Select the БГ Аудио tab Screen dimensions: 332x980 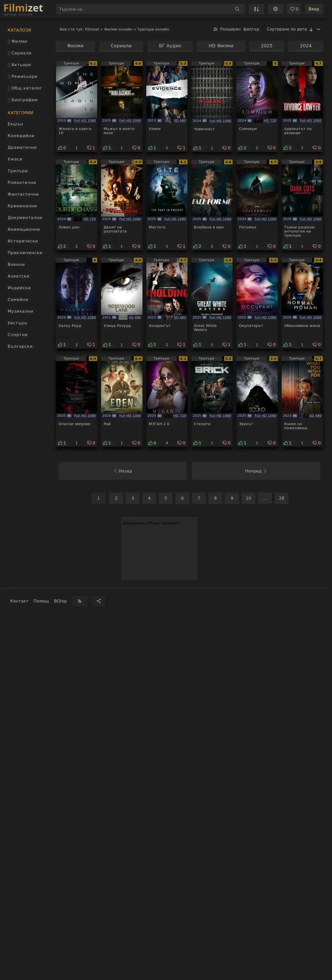pos(170,46)
